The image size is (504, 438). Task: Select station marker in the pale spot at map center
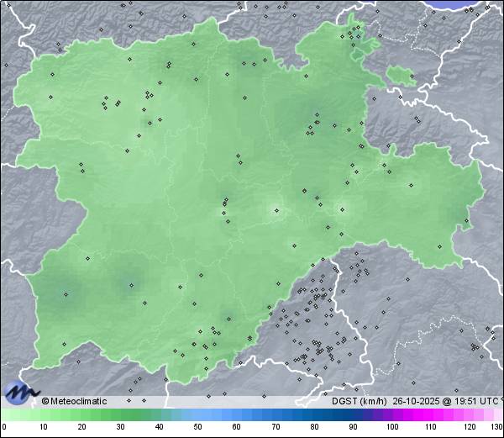click(x=276, y=211)
